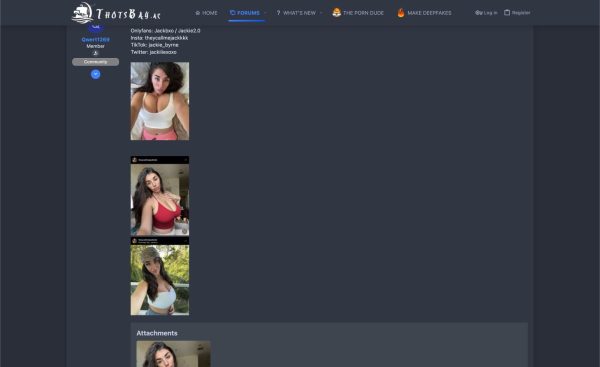Open the white tank top selfie image
Screen dimensions: 600x367
pyautogui.click(x=160, y=101)
